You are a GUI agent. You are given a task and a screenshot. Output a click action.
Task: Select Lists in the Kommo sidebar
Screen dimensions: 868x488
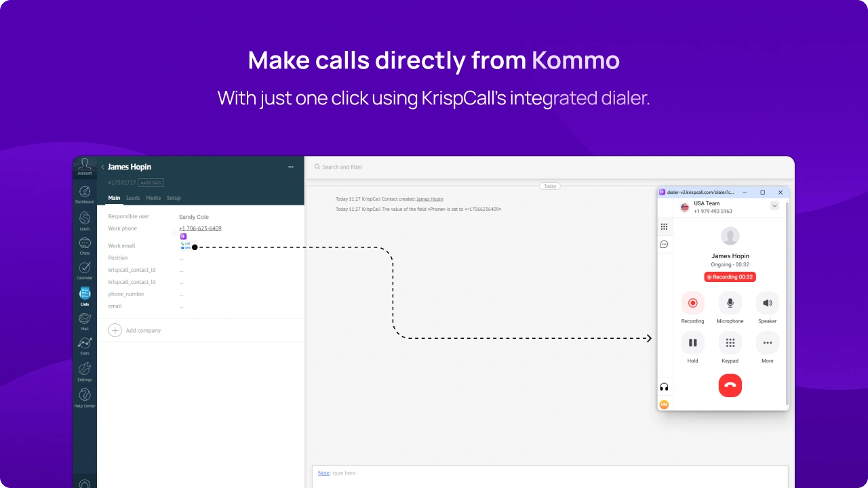pos(85,297)
